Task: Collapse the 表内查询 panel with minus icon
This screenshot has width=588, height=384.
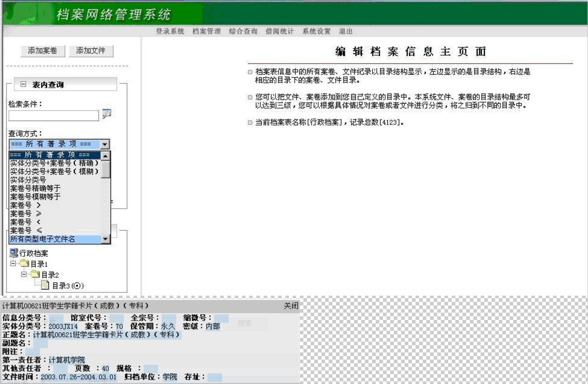Action: point(23,84)
